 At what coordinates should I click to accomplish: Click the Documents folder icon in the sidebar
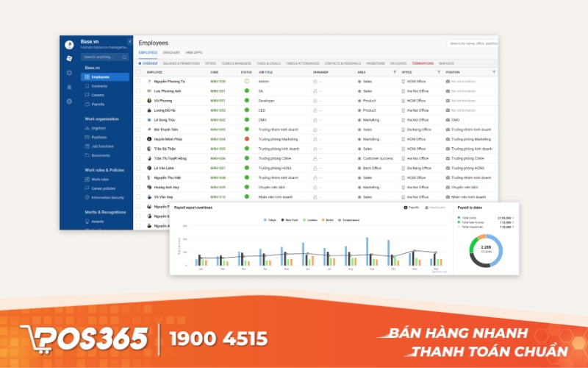click(x=87, y=155)
